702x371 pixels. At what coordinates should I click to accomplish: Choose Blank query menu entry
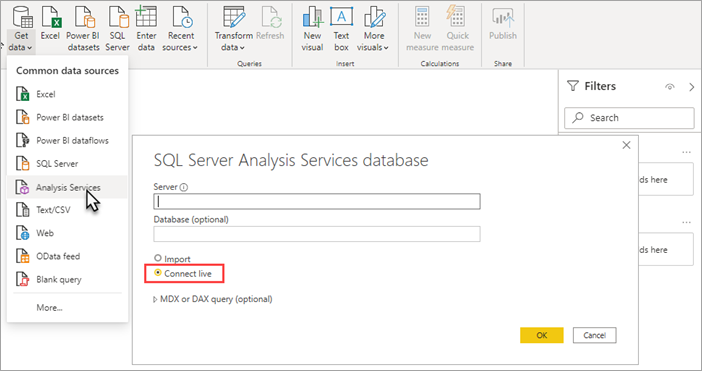67,280
